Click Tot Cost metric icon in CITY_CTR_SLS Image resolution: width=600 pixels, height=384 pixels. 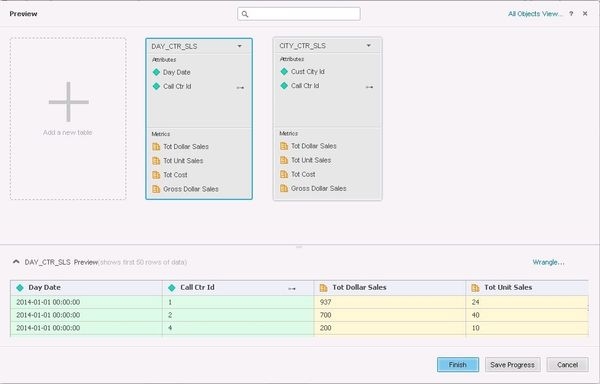point(284,174)
